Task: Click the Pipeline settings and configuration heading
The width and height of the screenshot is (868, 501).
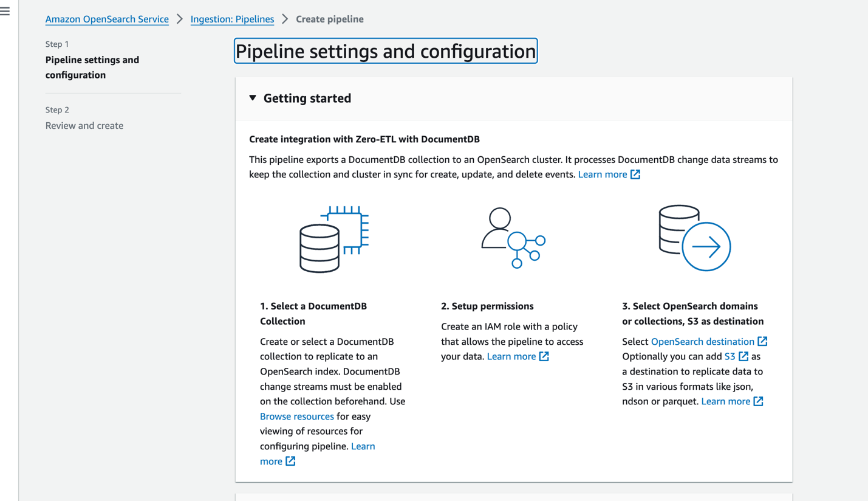Action: 386,51
